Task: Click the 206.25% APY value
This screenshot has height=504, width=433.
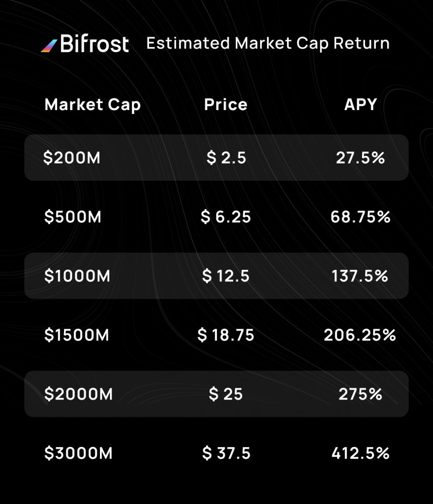Action: point(360,335)
